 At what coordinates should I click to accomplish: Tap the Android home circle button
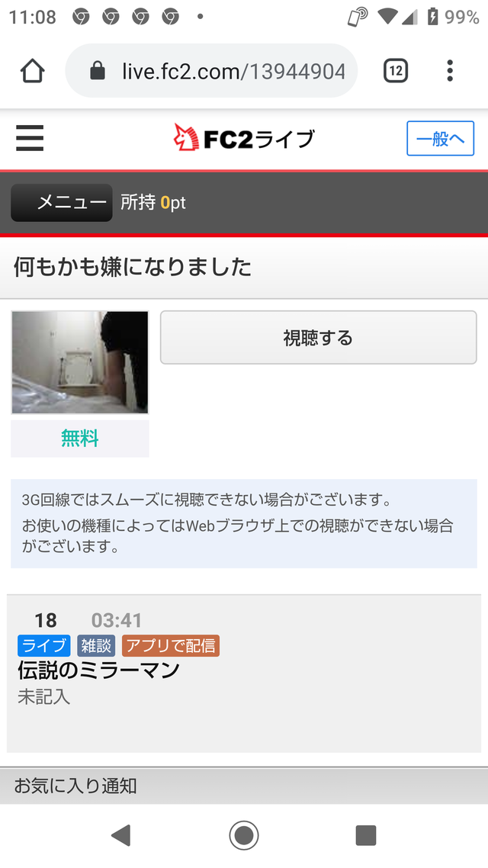[244, 834]
